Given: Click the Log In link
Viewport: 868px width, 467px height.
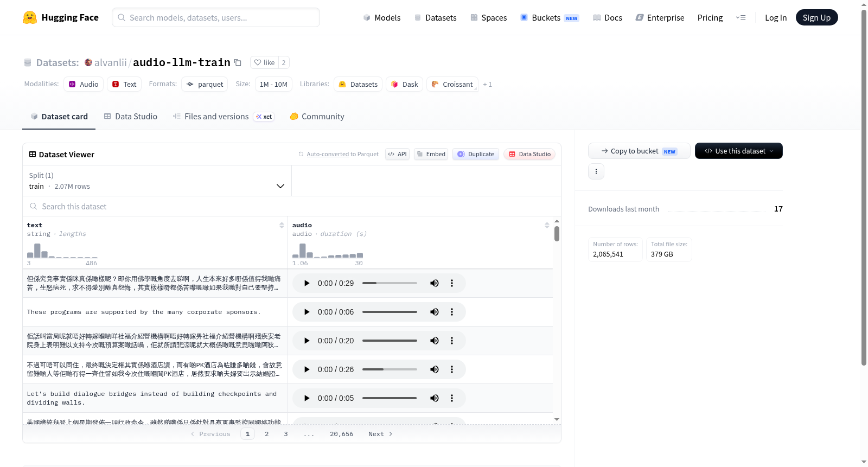Looking at the screenshot, I should click(x=776, y=17).
